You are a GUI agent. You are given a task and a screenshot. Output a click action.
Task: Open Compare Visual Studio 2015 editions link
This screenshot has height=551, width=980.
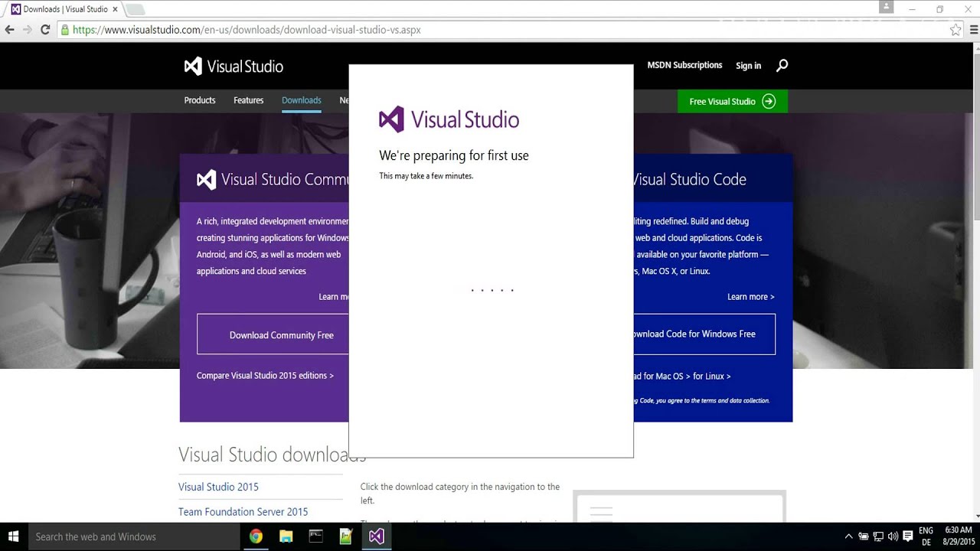265,376
